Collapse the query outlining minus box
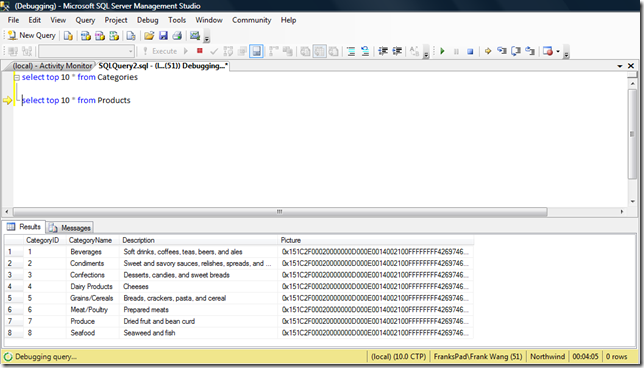 pyautogui.click(x=17, y=77)
